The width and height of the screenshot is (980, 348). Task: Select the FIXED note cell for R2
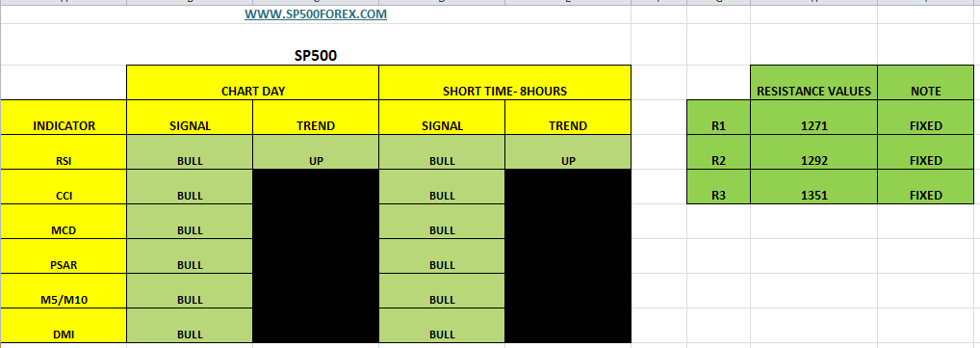[926, 152]
